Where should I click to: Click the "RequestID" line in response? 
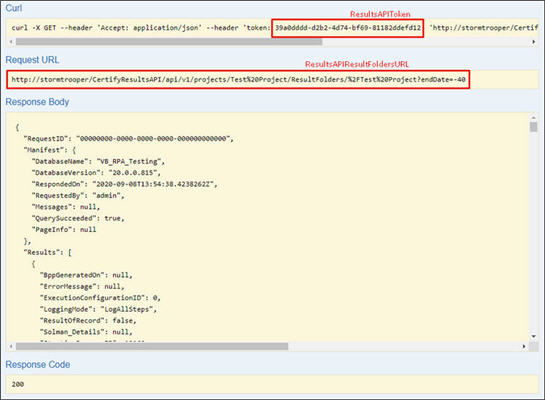coord(129,139)
